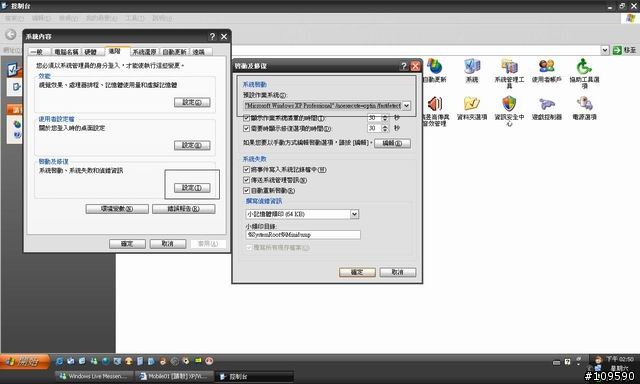Open the Control Panel address bar dropdown arrow

point(605,50)
